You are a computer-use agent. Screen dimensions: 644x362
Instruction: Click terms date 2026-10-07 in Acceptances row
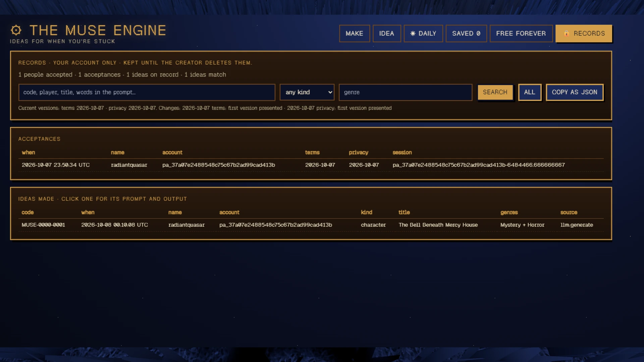point(320,165)
